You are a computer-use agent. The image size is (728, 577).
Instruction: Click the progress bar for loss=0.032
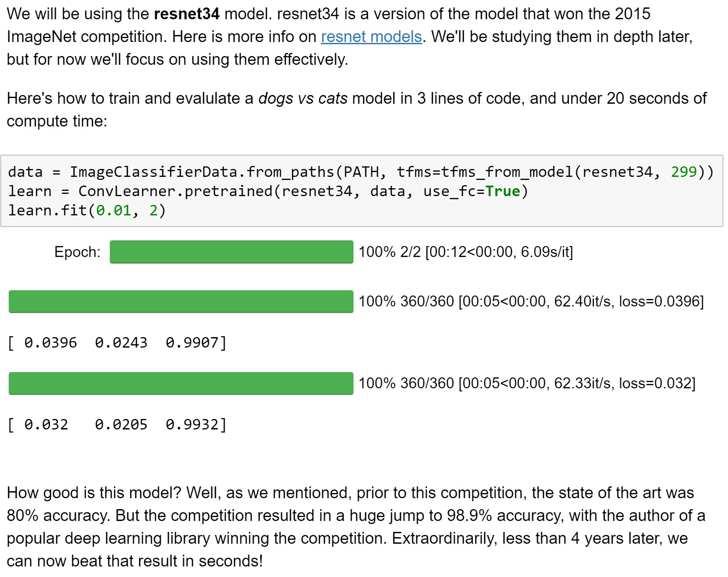coord(181,383)
